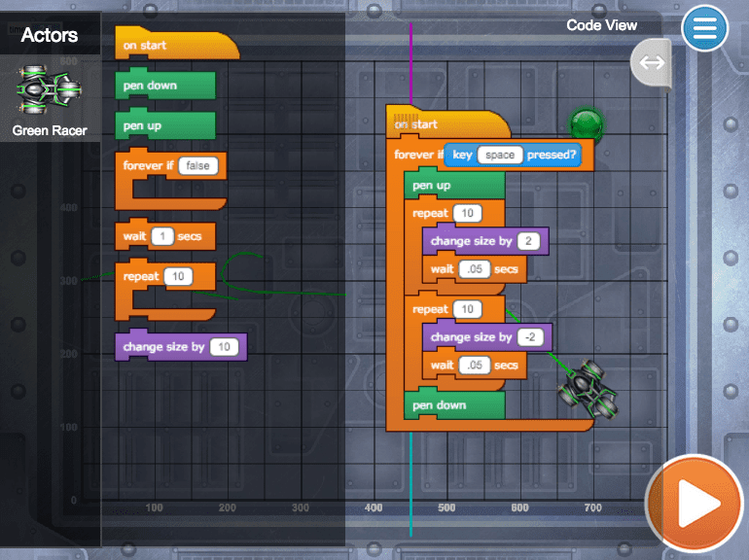Click the green ball on the stage
This screenshot has height=560, width=749.
587,123
